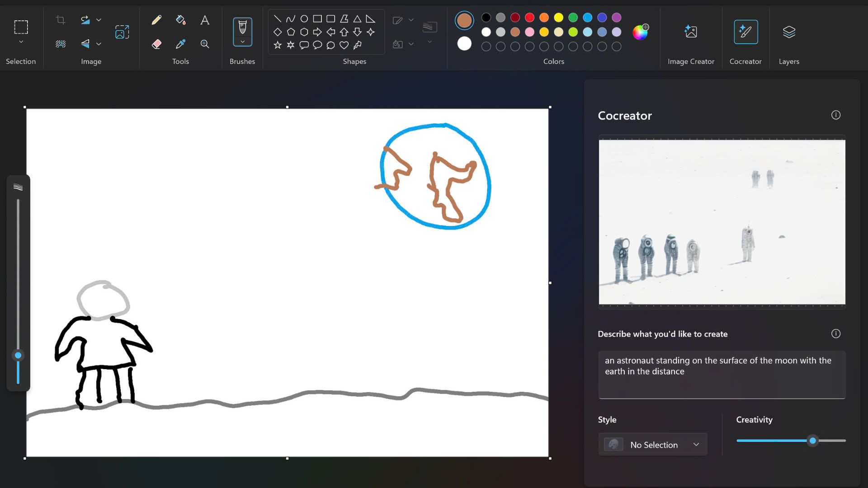Select the Magnifier zoom tool
868x488 pixels.
point(205,44)
